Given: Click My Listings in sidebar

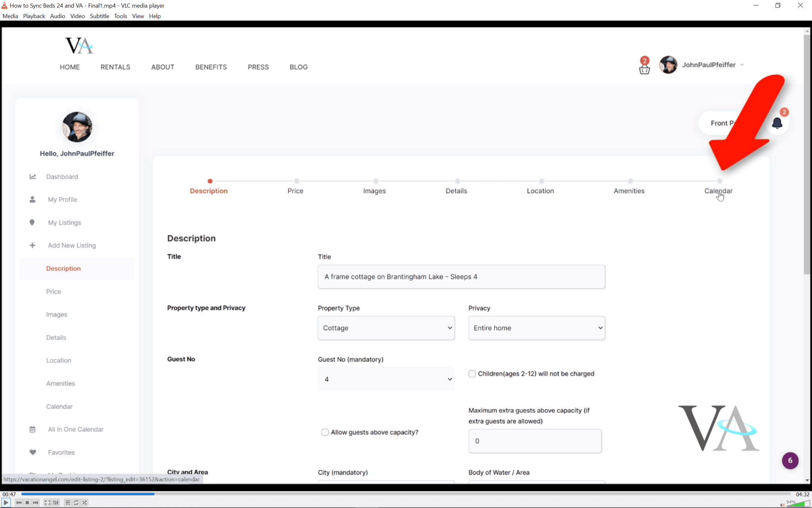Looking at the screenshot, I should pos(64,223).
